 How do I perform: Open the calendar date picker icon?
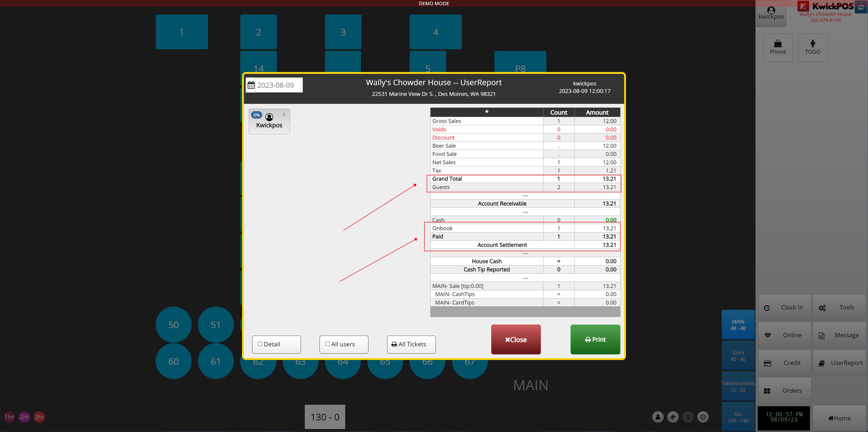tap(251, 85)
